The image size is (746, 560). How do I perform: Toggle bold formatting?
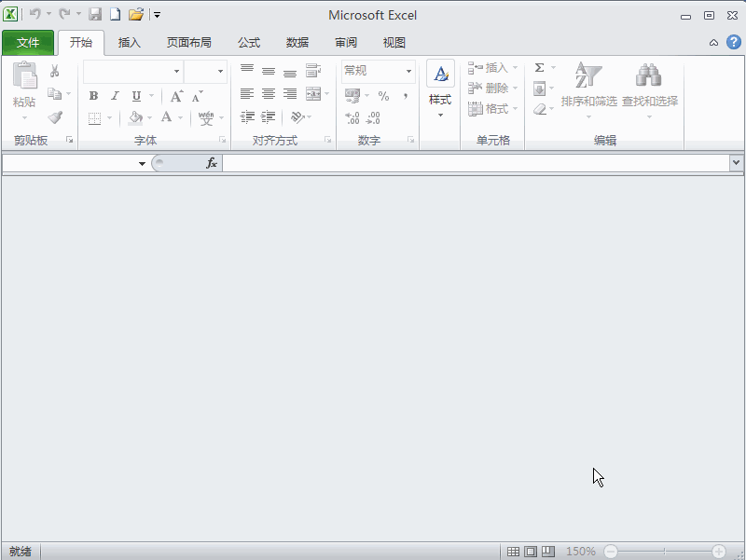[94, 96]
